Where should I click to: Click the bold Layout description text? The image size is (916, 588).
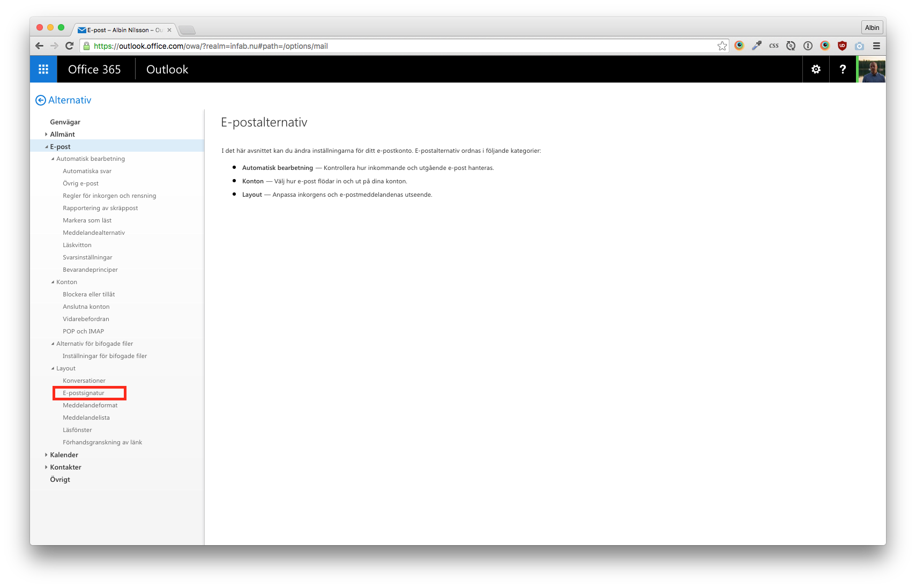tap(252, 195)
